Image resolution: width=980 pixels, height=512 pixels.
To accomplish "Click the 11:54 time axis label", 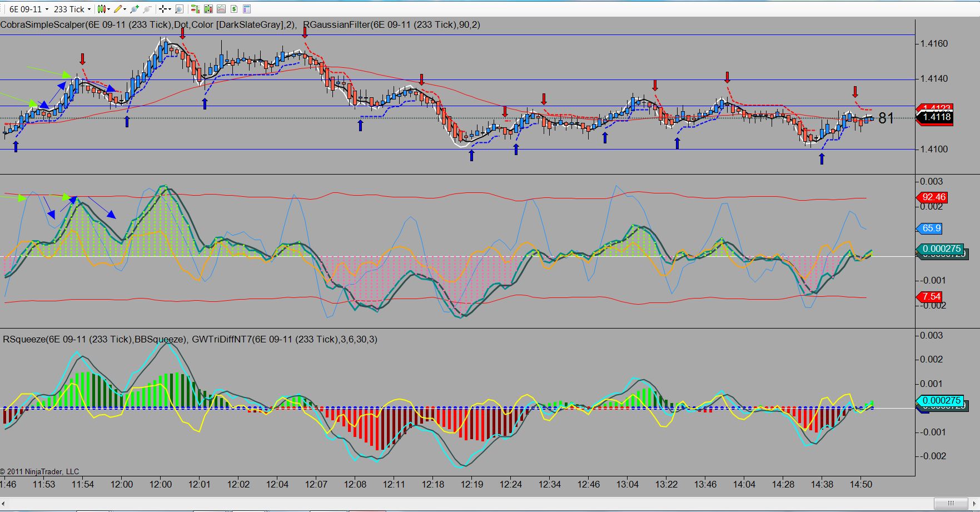I will coord(83,484).
